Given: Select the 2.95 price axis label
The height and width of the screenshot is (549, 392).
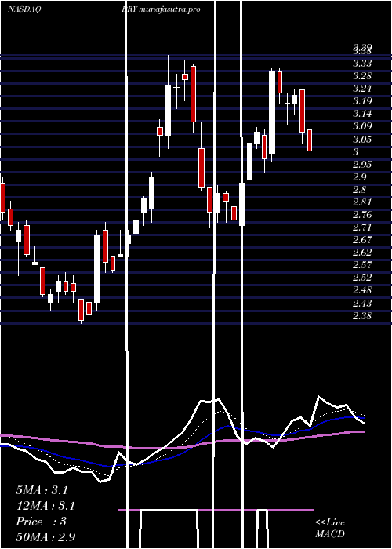Looking at the screenshot, I should pyautogui.click(x=362, y=164).
